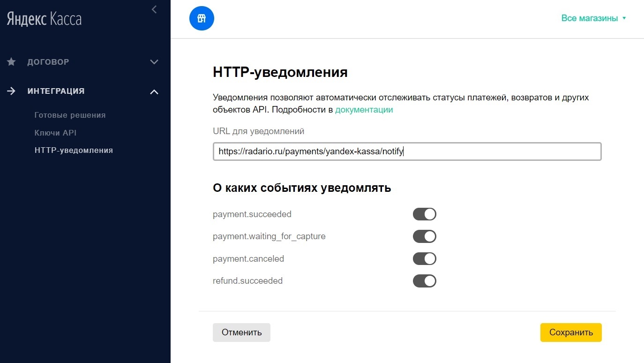Screen dimensions: 644x363
Task: Click the HTTP-уведомления page heading
Action: click(280, 72)
